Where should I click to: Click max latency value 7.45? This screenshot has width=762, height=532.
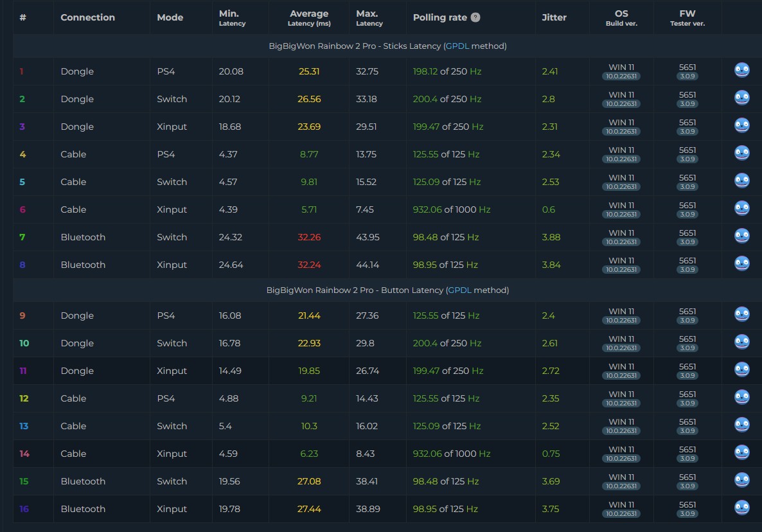[365, 210]
